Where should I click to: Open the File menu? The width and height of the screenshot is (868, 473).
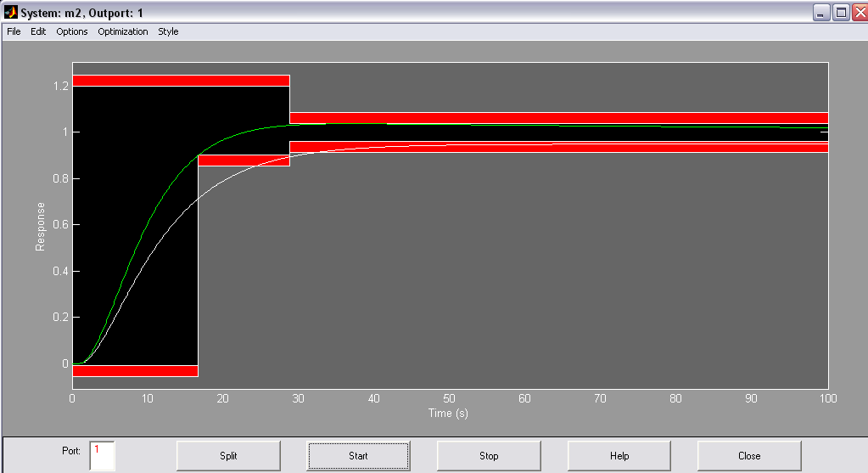pos(14,31)
